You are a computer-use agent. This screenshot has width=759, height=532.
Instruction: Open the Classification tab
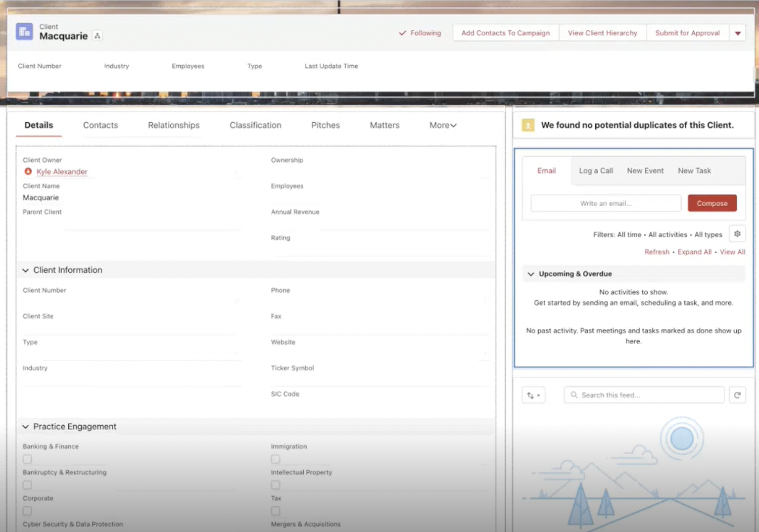pyautogui.click(x=255, y=125)
